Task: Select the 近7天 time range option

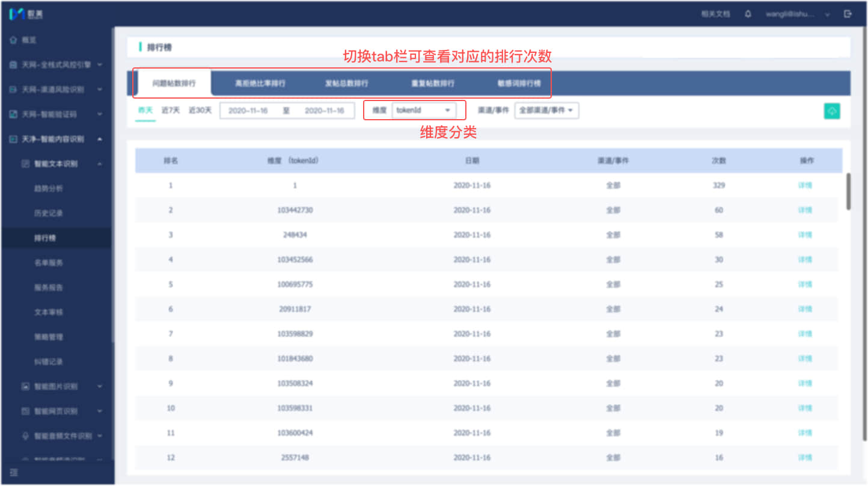Action: [x=171, y=111]
